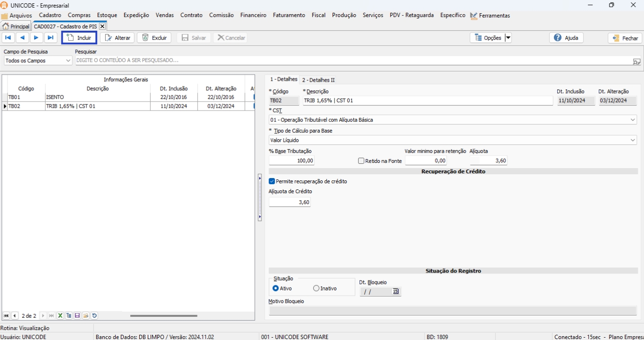The height and width of the screenshot is (340, 644).
Task: Click the purple save-layout icon below grid
Action: pos(77,315)
